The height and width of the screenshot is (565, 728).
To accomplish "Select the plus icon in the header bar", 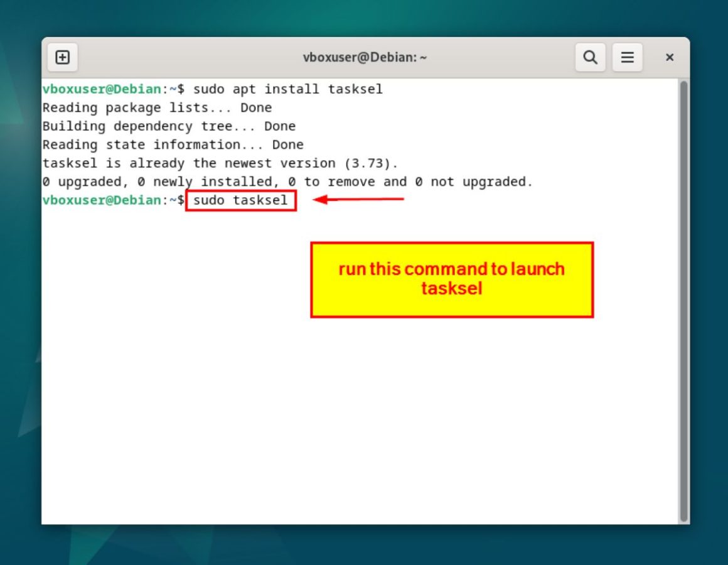I will click(x=62, y=56).
